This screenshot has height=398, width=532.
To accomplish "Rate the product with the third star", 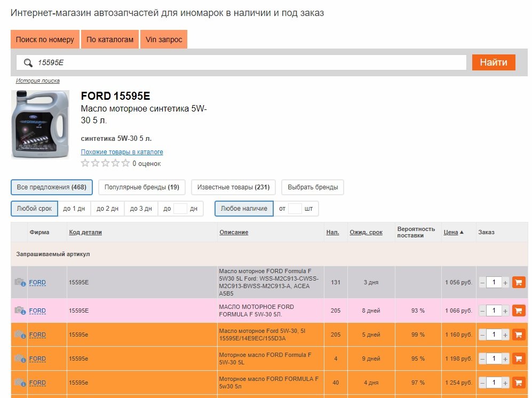I will coord(106,163).
